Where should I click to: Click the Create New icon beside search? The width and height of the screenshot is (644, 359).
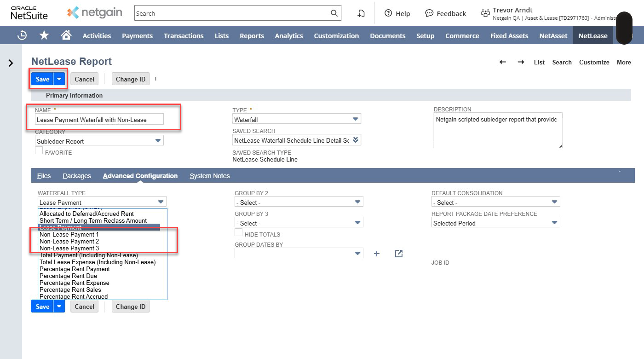point(361,13)
